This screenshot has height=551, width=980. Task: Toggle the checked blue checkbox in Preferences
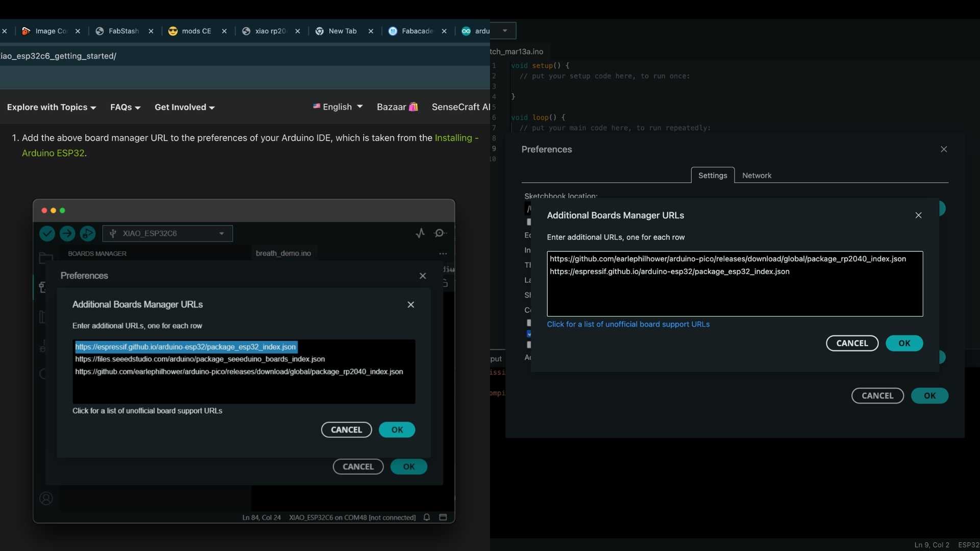[529, 334]
